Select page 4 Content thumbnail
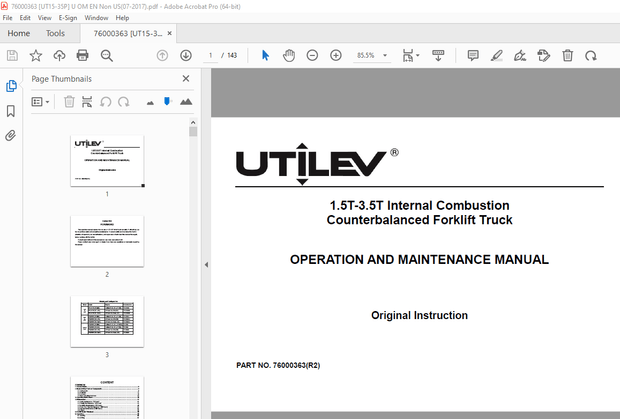Viewport: 620px width, 419px height. click(107, 398)
